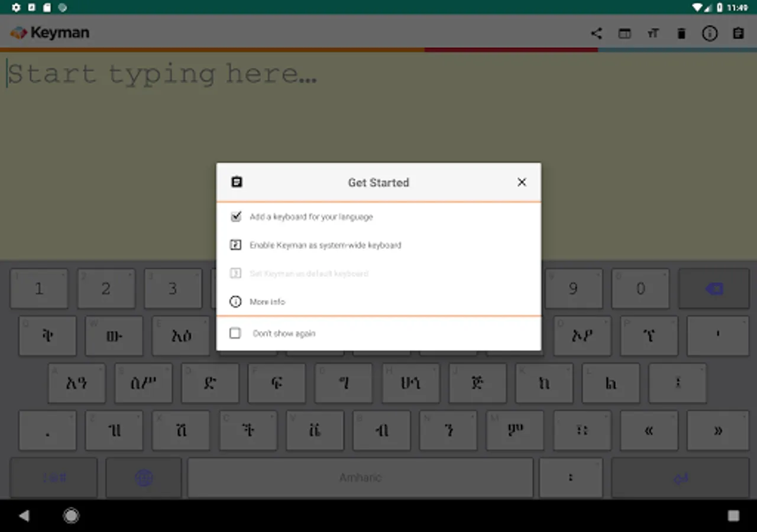Tap the ክ key (K)
This screenshot has height=532, width=757.
[544, 383]
